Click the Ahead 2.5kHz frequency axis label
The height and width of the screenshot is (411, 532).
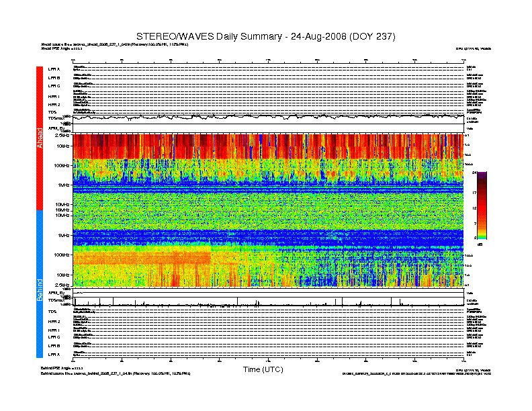(62, 136)
